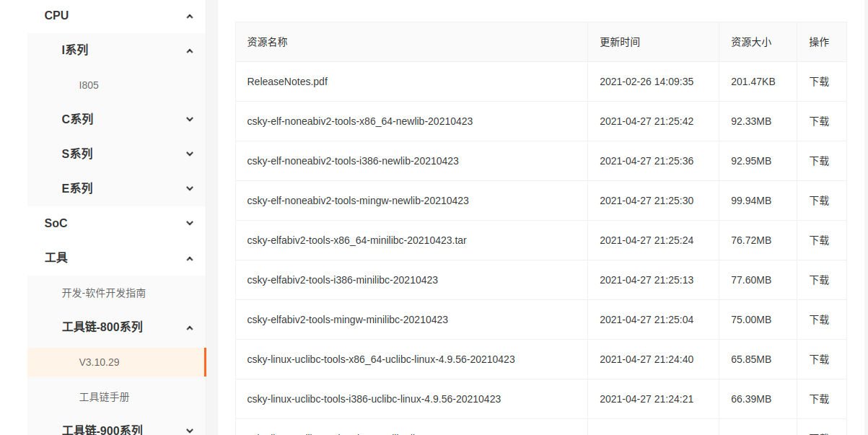Select csky-elf-noneabiv2-tools-i386-newlib-20210423 name

[x=353, y=161]
